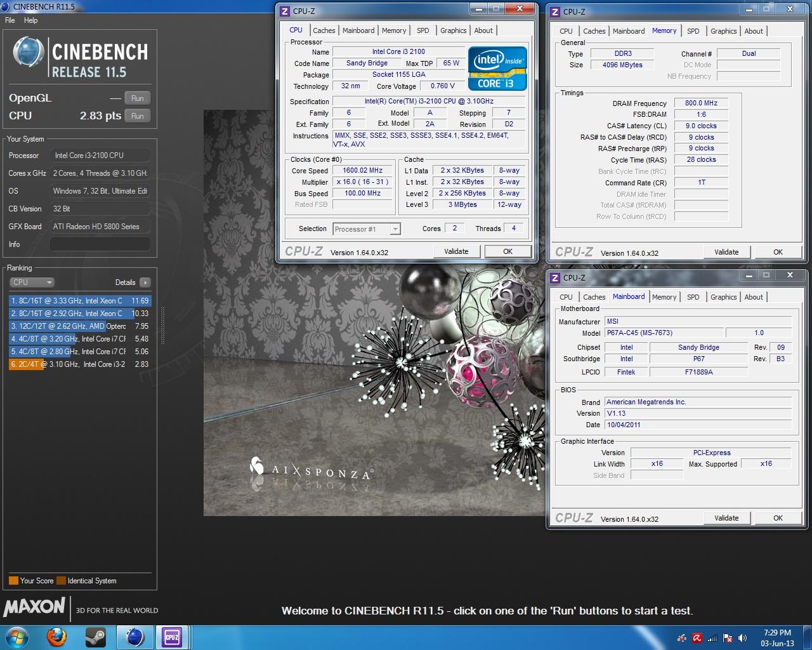Click CPU-Z title icon in Mainboard window
Image resolution: width=812 pixels, height=650 pixels.
coord(556,277)
